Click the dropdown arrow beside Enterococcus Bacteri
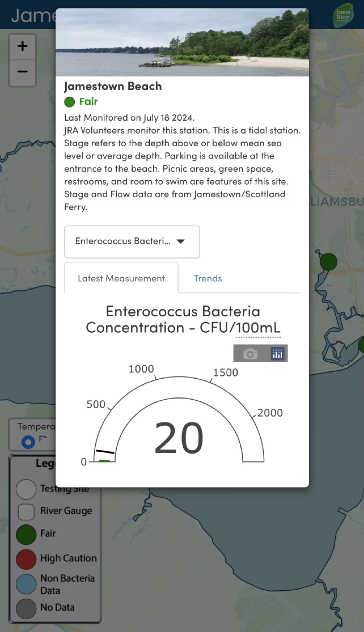This screenshot has width=364, height=632. (x=180, y=241)
